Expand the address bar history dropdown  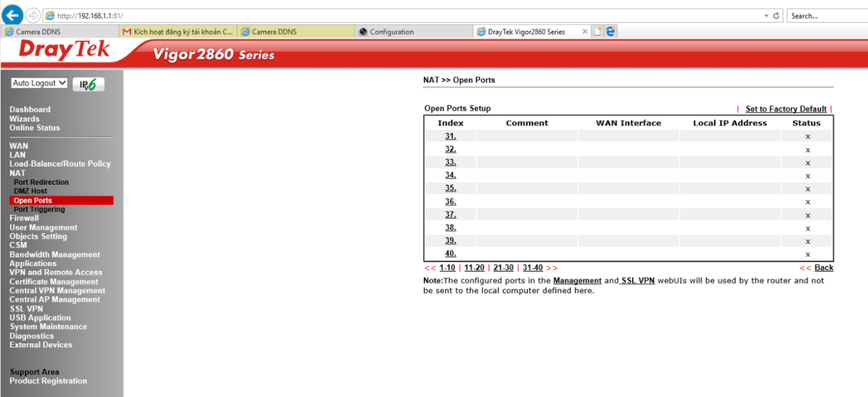pos(767,15)
